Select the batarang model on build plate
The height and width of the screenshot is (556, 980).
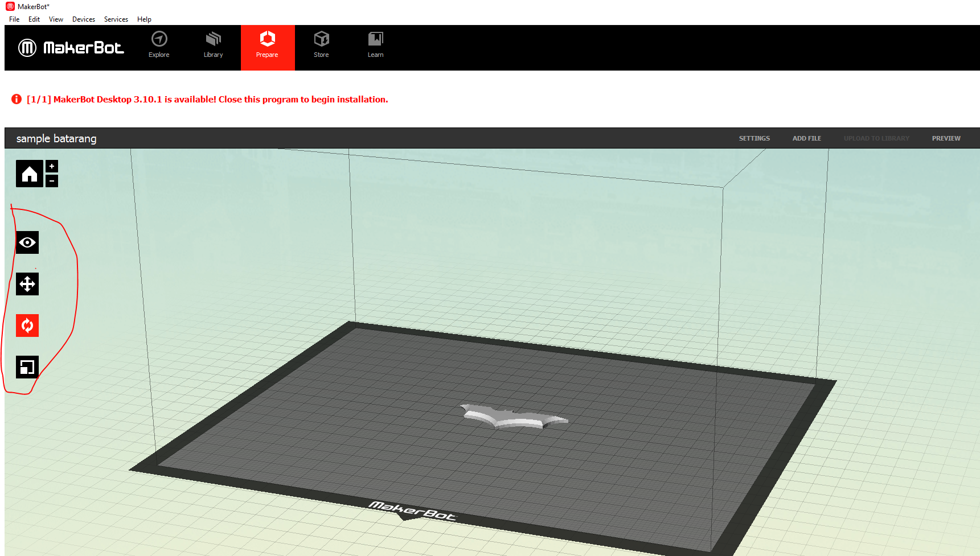coord(514,418)
